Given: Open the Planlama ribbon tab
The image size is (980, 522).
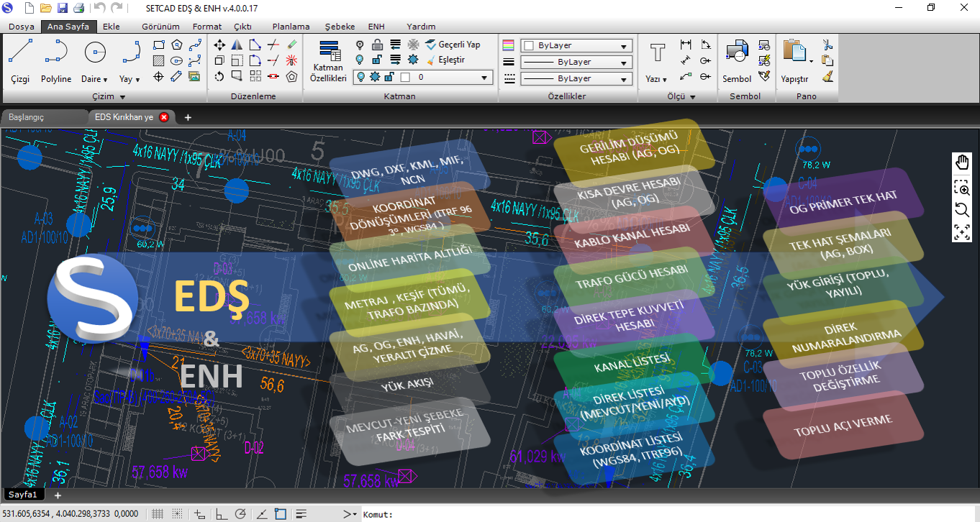Looking at the screenshot, I should coord(291,27).
